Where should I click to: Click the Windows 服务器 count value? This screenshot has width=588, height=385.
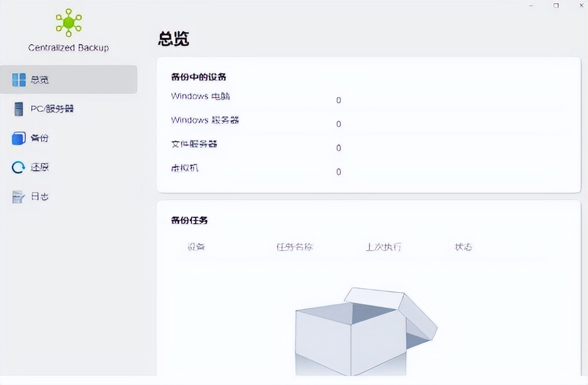(339, 124)
